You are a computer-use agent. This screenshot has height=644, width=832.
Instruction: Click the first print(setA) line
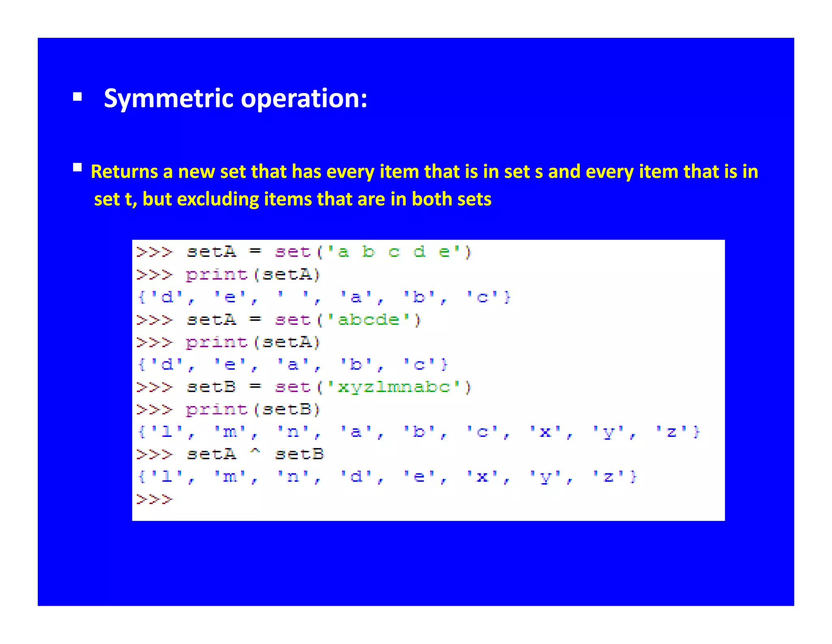coord(228,275)
